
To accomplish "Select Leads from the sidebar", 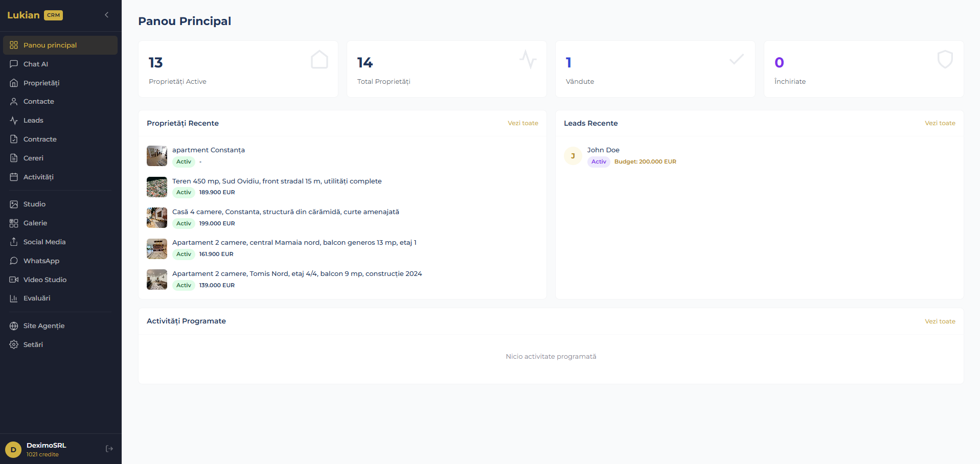I will pyautogui.click(x=33, y=120).
